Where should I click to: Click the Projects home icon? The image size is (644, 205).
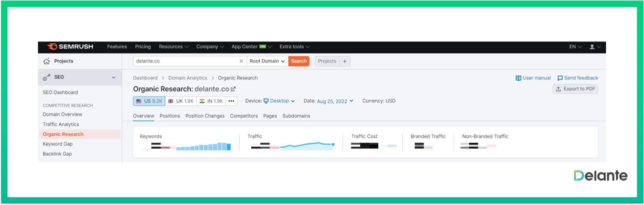point(46,61)
